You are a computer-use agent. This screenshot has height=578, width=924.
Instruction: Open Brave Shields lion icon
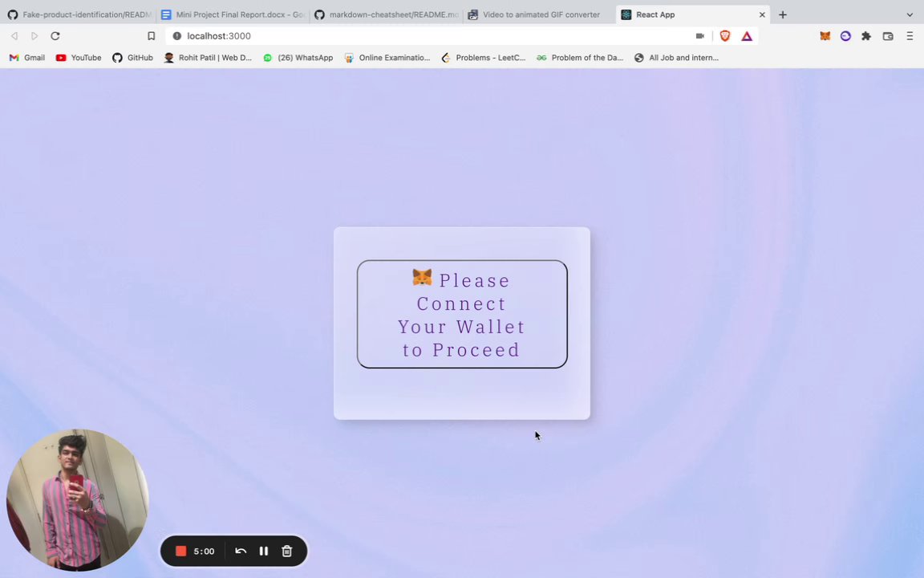point(725,36)
